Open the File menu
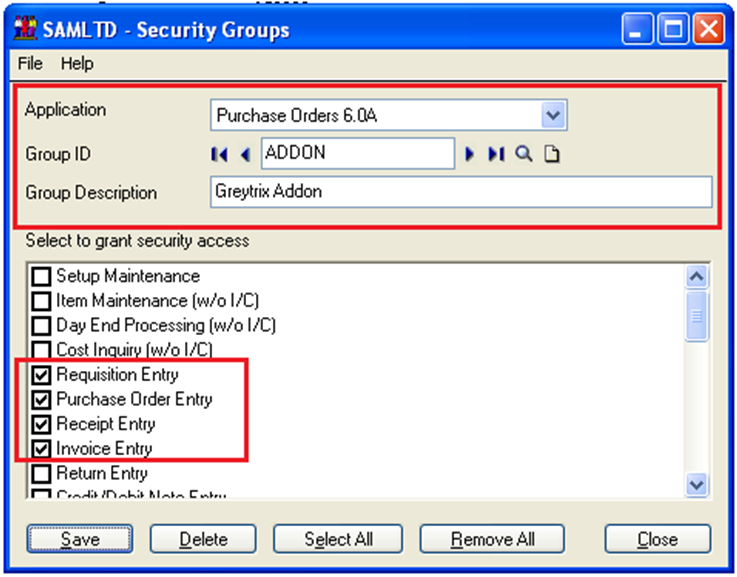 tap(30, 63)
